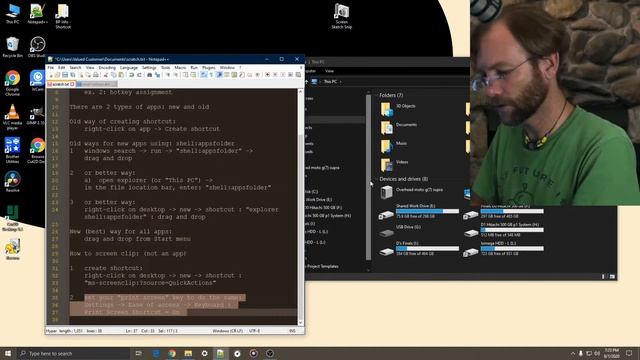Open the Language menu in Notepad++
Viewport: 640px width, 360px height.
(129, 67)
